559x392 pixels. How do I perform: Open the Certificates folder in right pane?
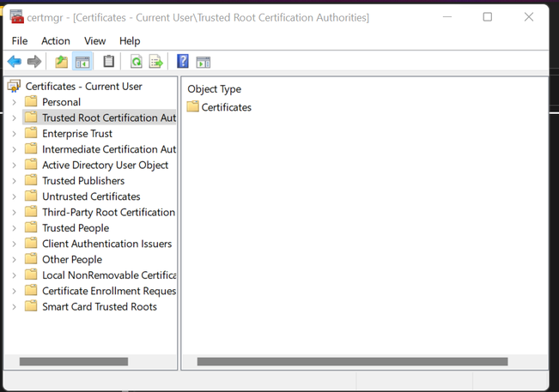tap(219, 107)
